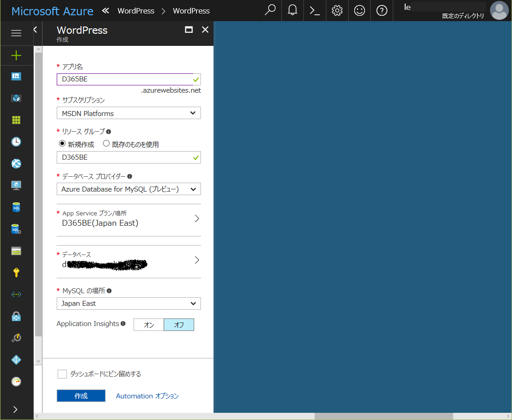
Task: Set Application Insights to オフ
Action: click(x=179, y=325)
